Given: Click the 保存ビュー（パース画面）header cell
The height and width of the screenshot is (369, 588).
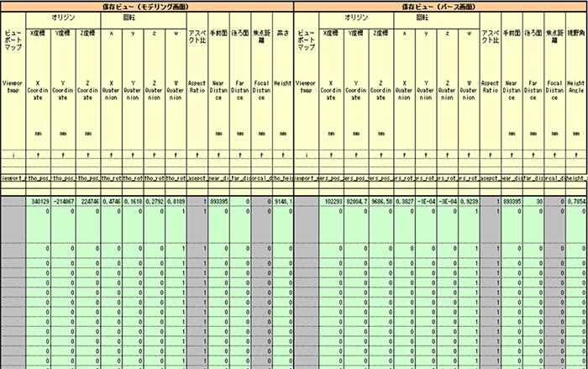Looking at the screenshot, I should 441,6.
